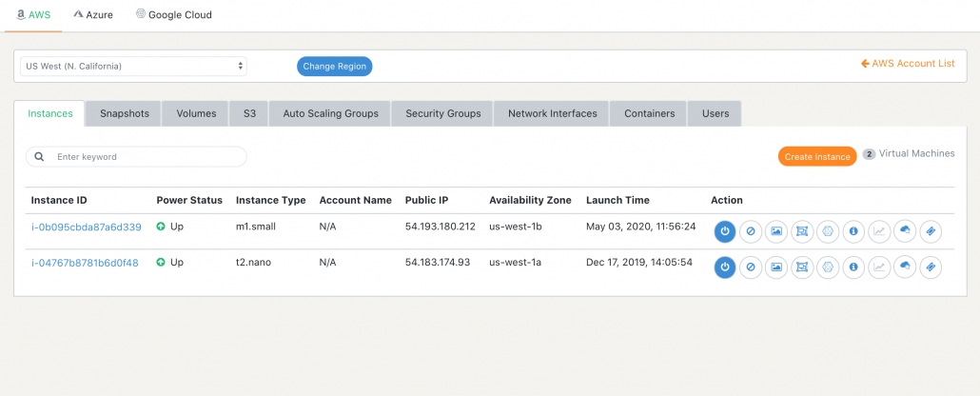This screenshot has height=396, width=980.
Task: Click the ban/terminate icon in the m1.small row
Action: click(x=751, y=231)
